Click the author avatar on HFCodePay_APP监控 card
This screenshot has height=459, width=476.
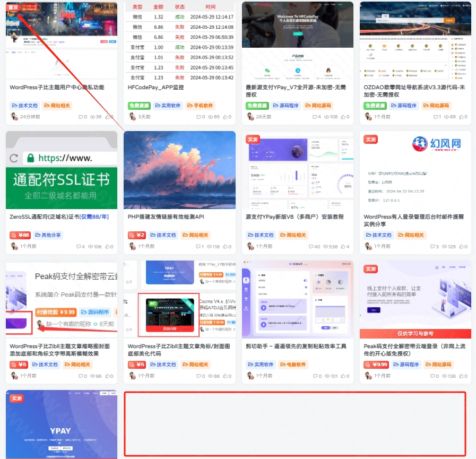pyautogui.click(x=132, y=116)
